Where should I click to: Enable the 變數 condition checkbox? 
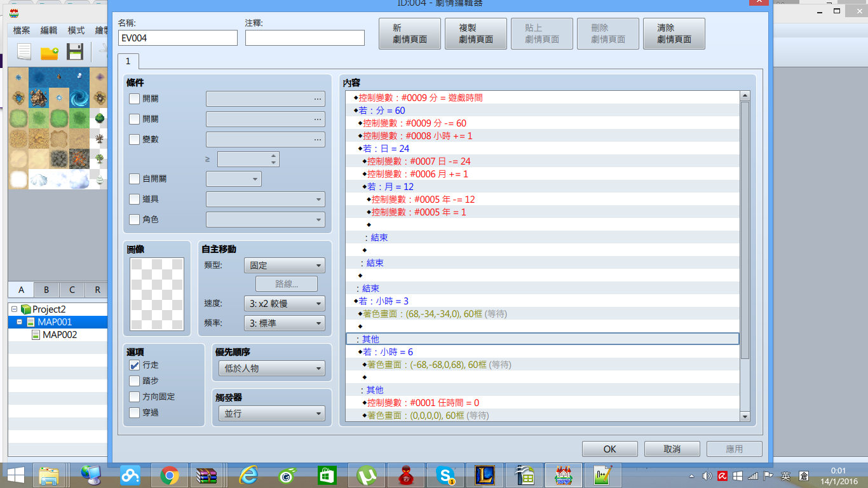134,139
